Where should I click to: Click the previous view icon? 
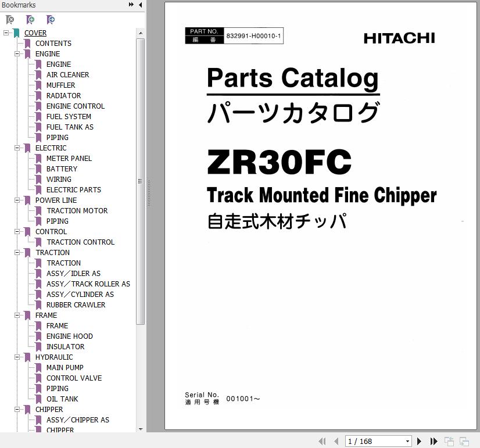(449, 441)
